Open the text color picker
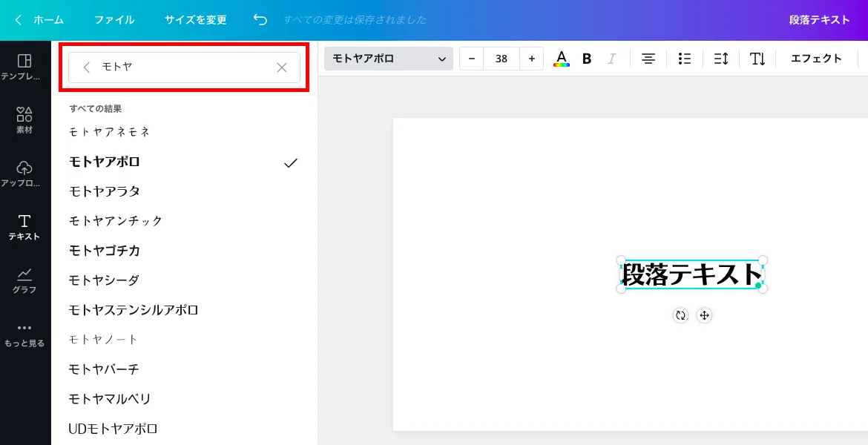 click(x=562, y=59)
